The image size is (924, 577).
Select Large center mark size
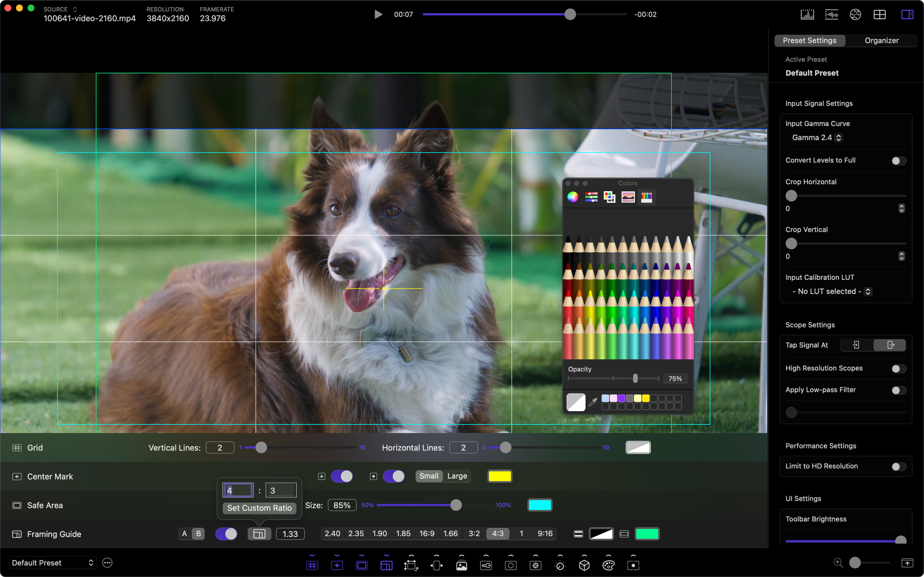pos(457,476)
